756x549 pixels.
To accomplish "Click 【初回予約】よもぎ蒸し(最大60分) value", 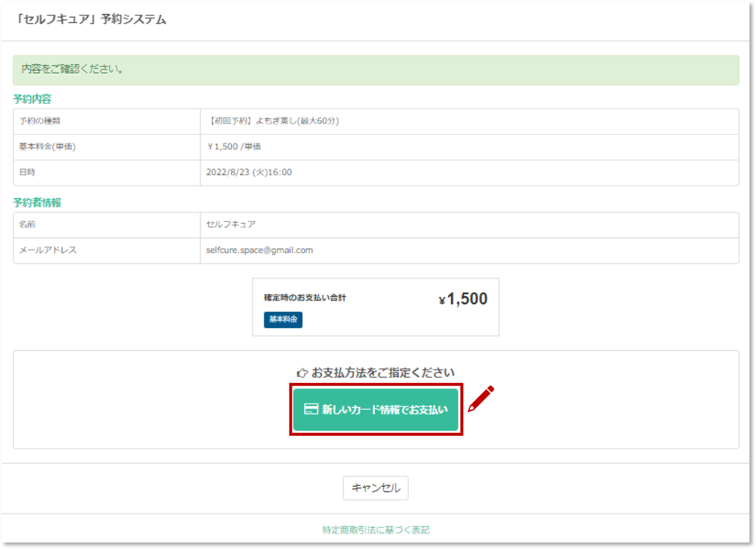I will [272, 121].
